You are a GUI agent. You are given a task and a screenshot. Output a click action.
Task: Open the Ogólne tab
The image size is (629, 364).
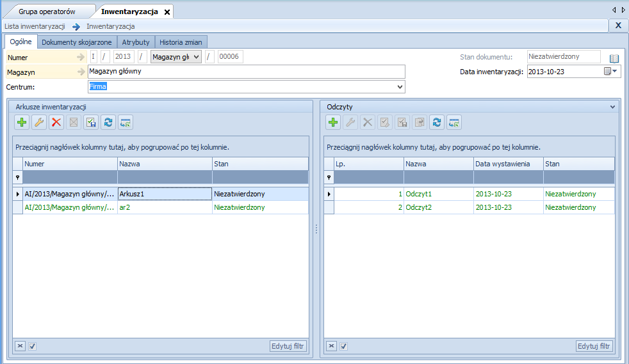pos(21,42)
